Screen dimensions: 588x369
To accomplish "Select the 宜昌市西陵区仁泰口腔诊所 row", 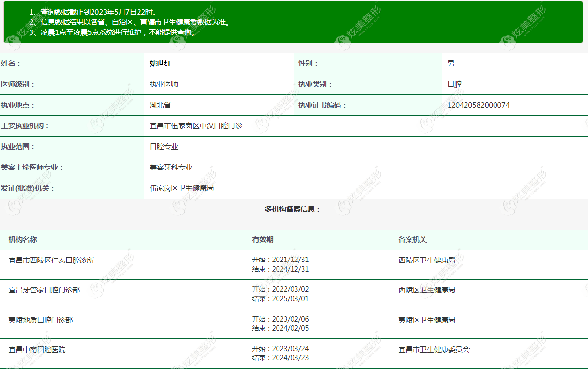I will (x=294, y=265).
